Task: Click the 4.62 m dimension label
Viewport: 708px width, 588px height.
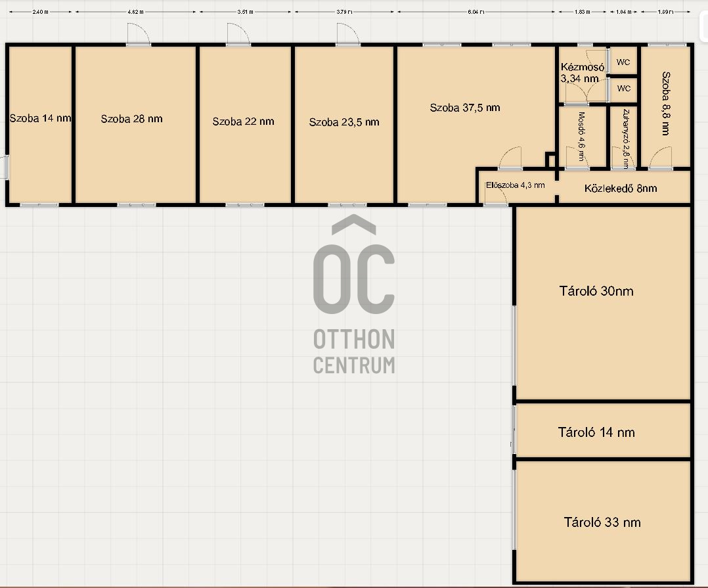Action: click(x=135, y=12)
